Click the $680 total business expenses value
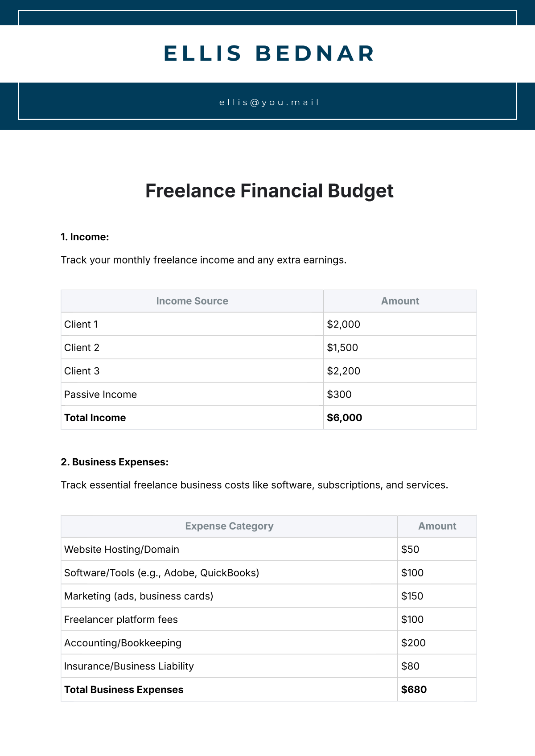Viewport: 535px width, 756px height. (414, 690)
